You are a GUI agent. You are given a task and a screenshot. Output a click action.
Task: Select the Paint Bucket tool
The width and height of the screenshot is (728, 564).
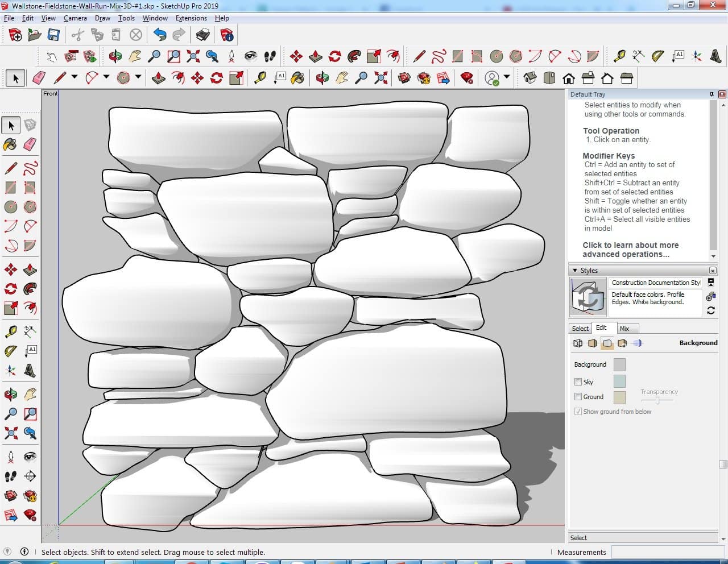pos(10,144)
